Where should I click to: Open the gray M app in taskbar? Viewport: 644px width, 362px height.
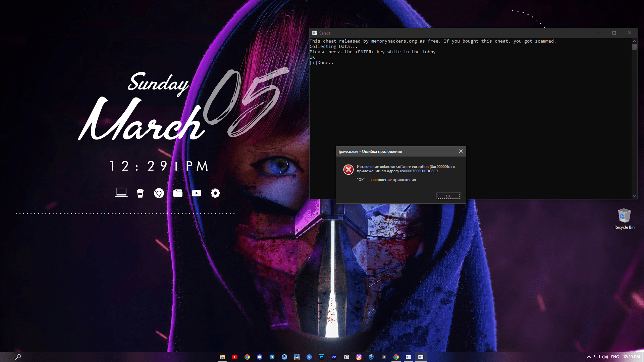coord(384,357)
